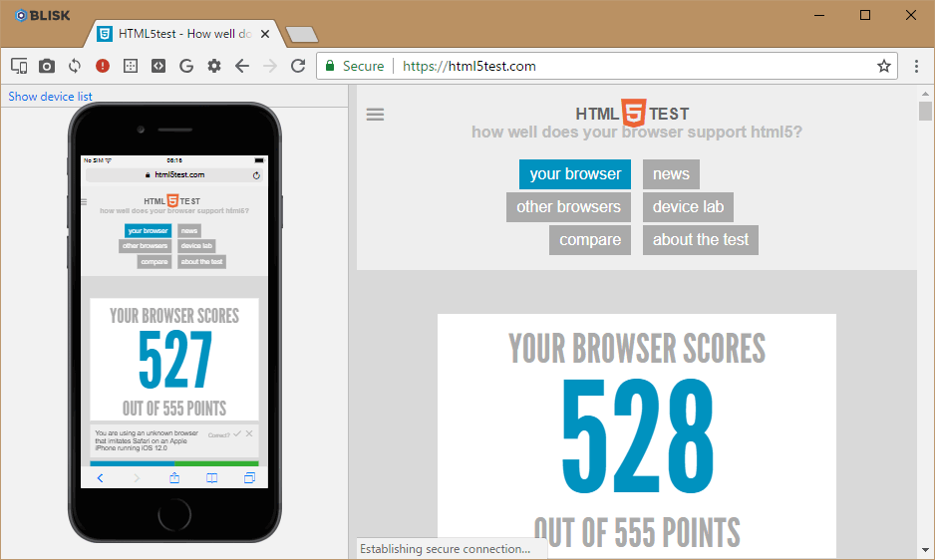Dismiss the browser info banner on phone
This screenshot has width=935, height=560.
[x=249, y=433]
